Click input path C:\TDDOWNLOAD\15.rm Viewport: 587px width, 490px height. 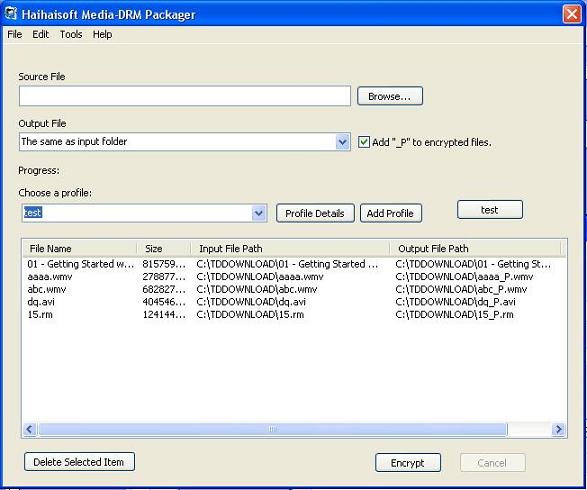pos(250,314)
